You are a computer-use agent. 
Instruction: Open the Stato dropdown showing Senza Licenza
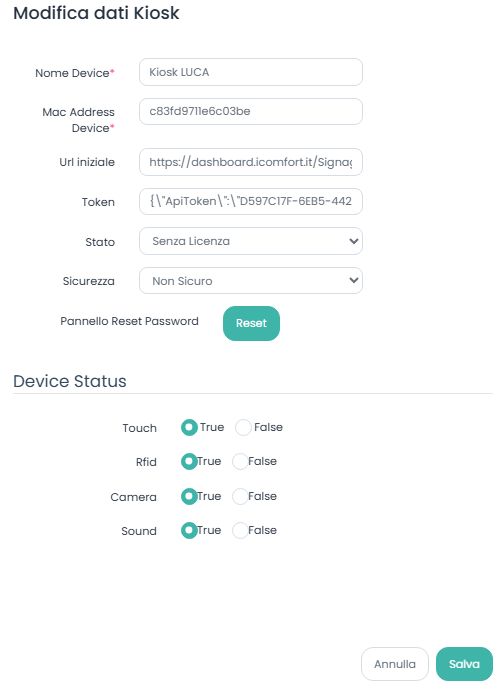tap(251, 241)
